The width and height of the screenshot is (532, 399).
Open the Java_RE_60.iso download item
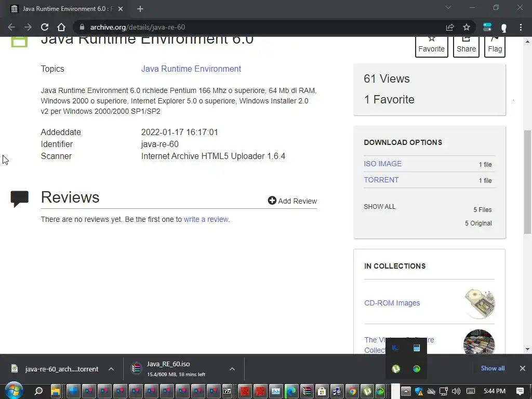[176, 369]
